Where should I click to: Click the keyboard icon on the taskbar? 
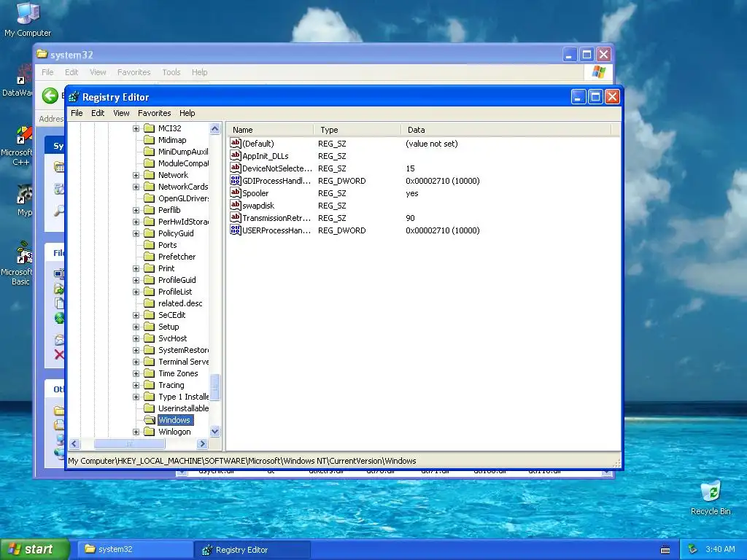click(665, 550)
